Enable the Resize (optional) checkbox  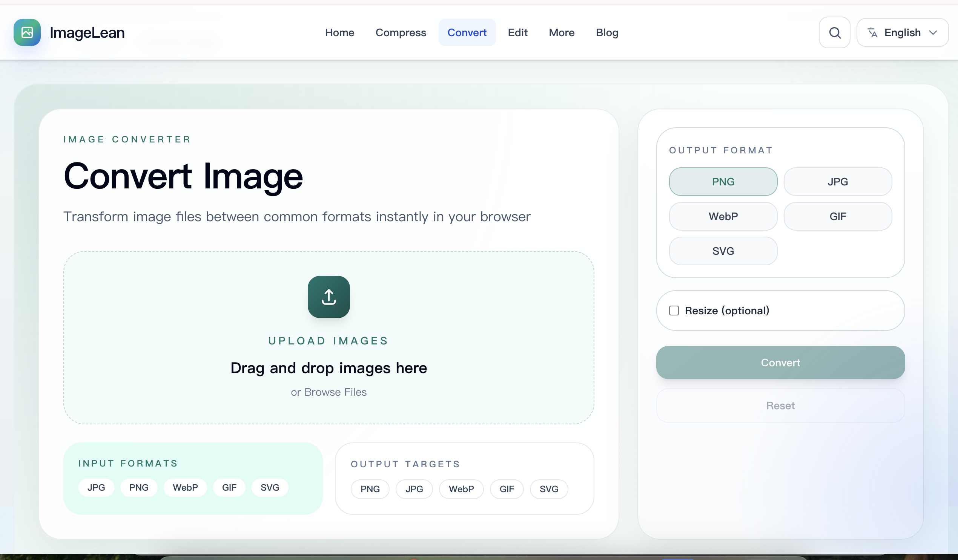click(674, 311)
